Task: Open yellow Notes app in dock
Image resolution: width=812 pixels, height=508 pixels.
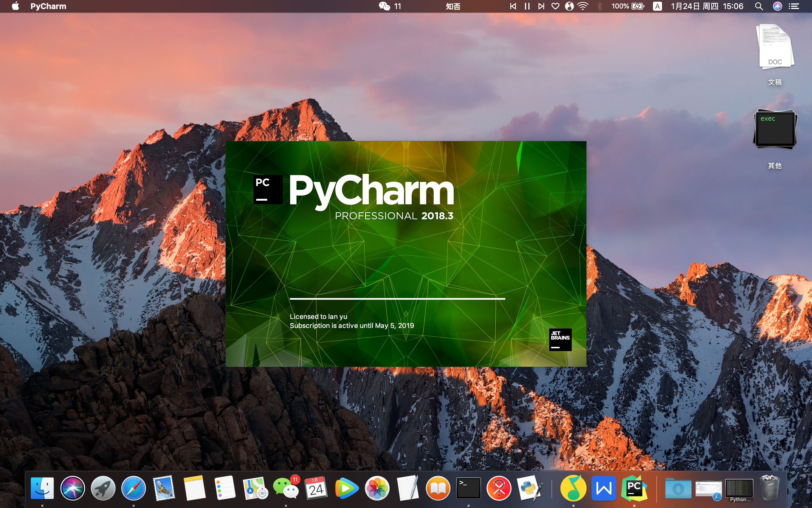Action: [194, 488]
